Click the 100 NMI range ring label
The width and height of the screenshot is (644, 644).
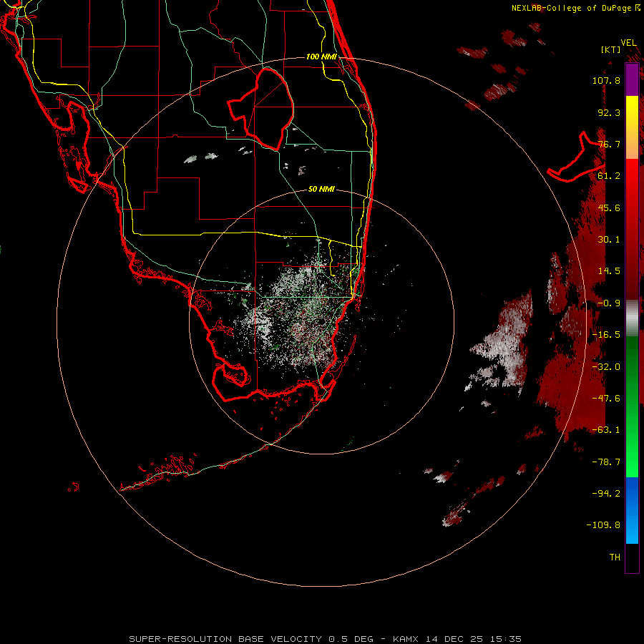click(x=321, y=57)
